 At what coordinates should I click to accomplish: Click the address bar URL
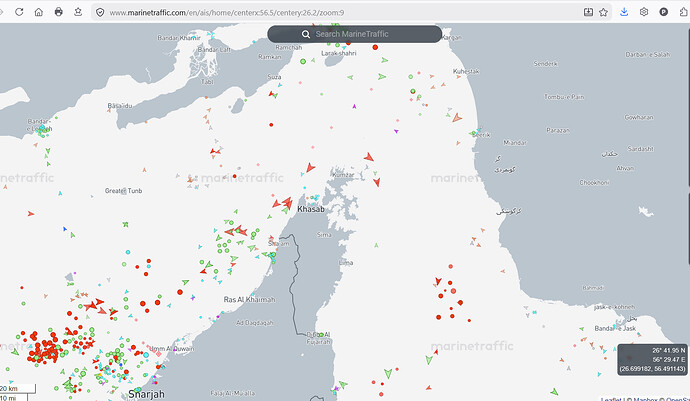227,13
